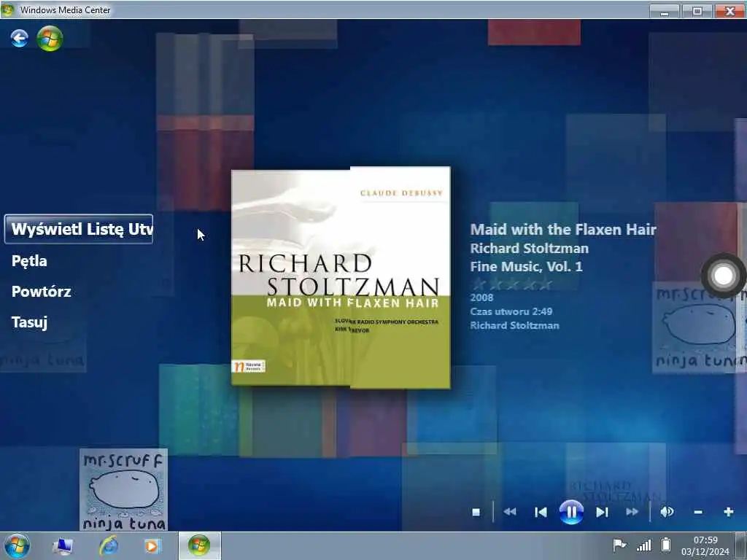Decrease volume with minus button
Image resolution: width=747 pixels, height=560 pixels.
pyautogui.click(x=698, y=512)
